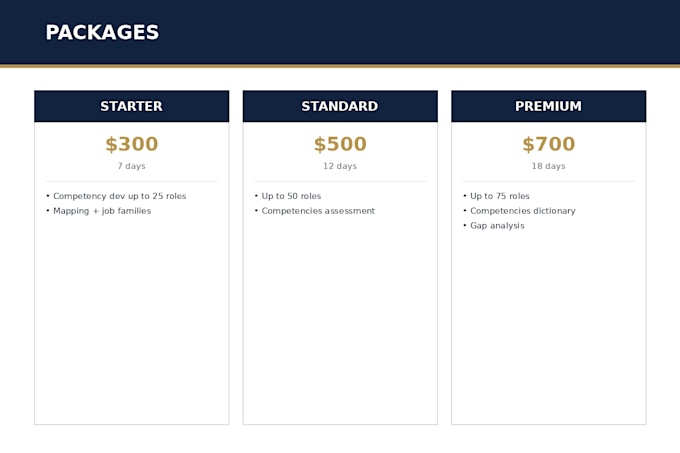Click the 18 days duration label

click(x=549, y=166)
